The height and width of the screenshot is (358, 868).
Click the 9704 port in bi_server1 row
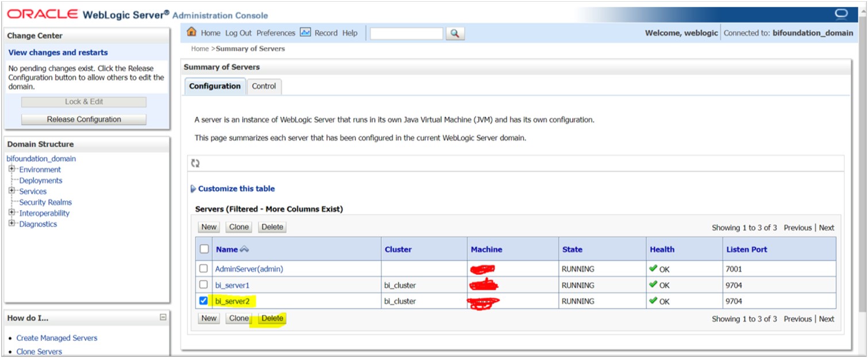(x=734, y=285)
